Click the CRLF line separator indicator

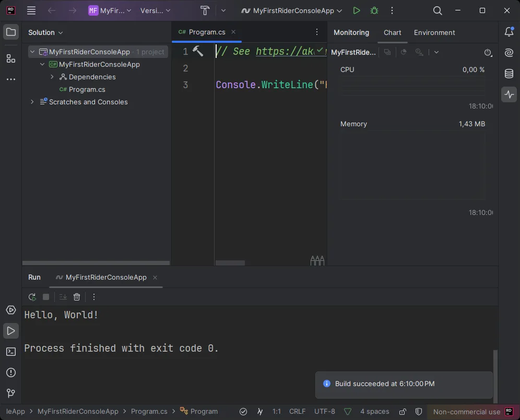pos(298,412)
